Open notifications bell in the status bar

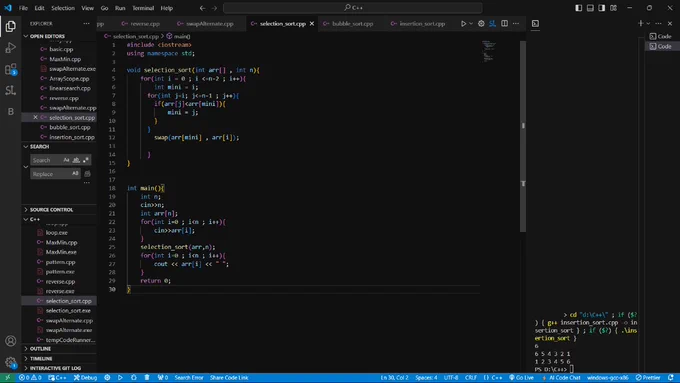point(671,378)
